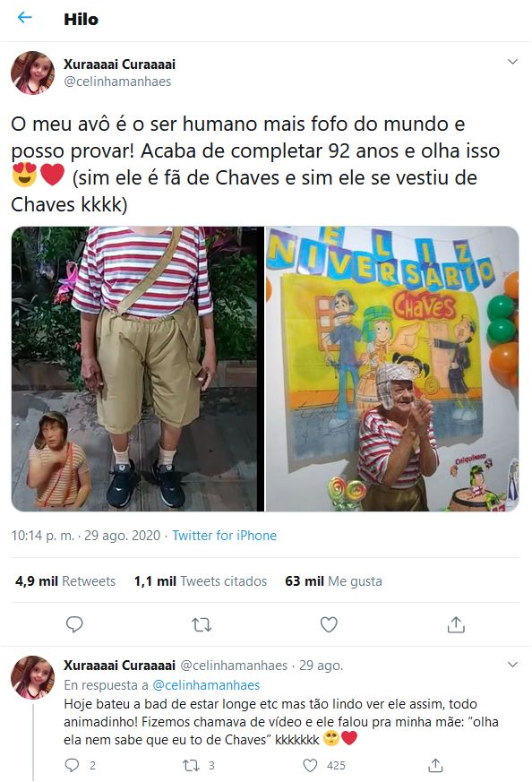Like the main tweet with heart

coord(329,624)
